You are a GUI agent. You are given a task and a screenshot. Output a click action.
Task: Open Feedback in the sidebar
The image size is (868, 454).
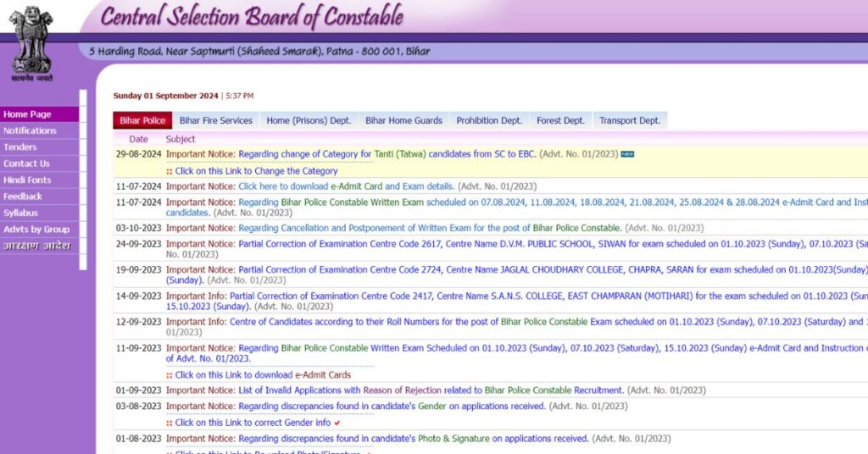39,197
